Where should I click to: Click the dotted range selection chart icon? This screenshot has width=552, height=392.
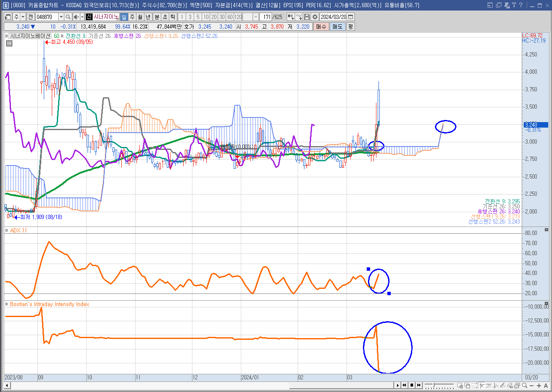(474, 385)
